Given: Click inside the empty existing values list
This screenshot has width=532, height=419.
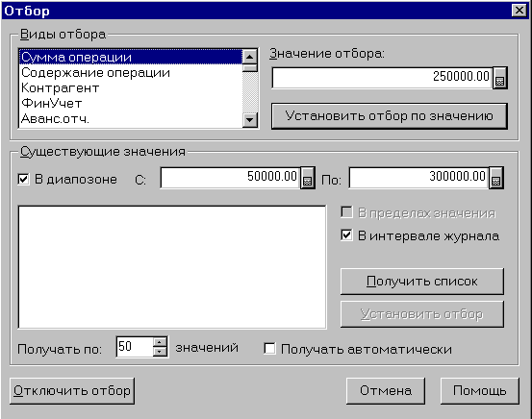Looking at the screenshot, I should point(172,267).
